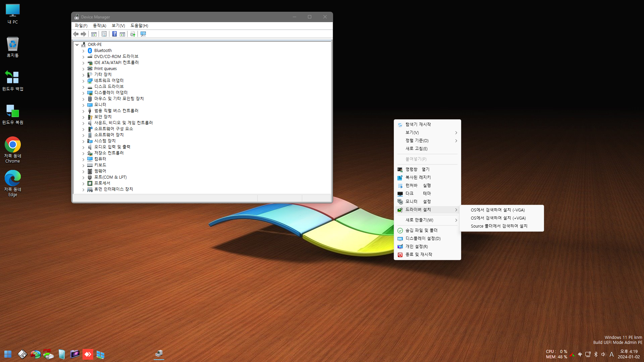Select the Print queues tree item

(105, 69)
